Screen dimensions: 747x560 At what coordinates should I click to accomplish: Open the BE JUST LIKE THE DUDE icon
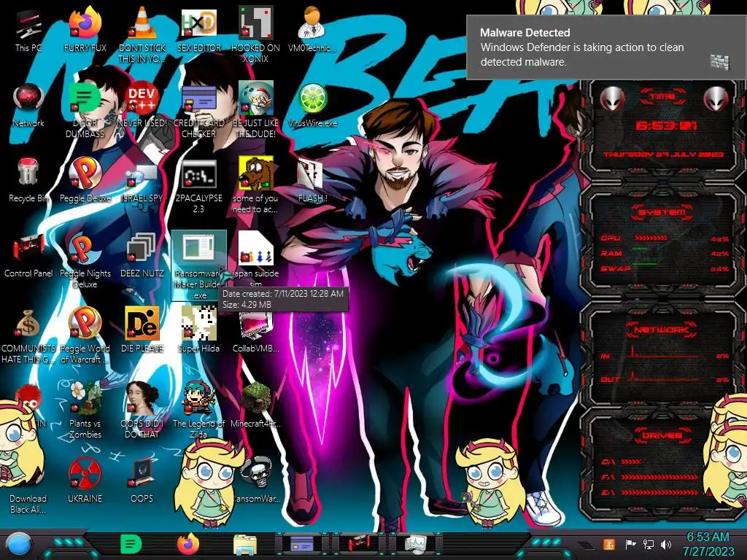click(x=255, y=109)
